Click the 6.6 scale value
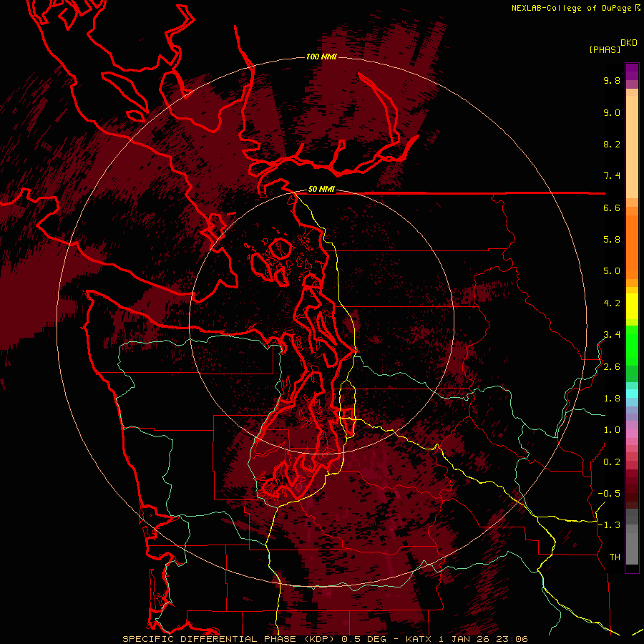 612,208
